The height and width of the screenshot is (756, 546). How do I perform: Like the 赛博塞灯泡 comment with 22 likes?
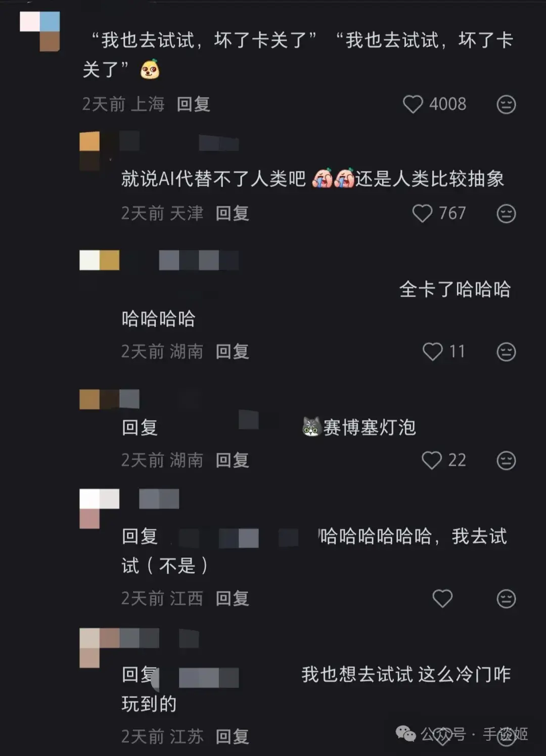pyautogui.click(x=431, y=460)
